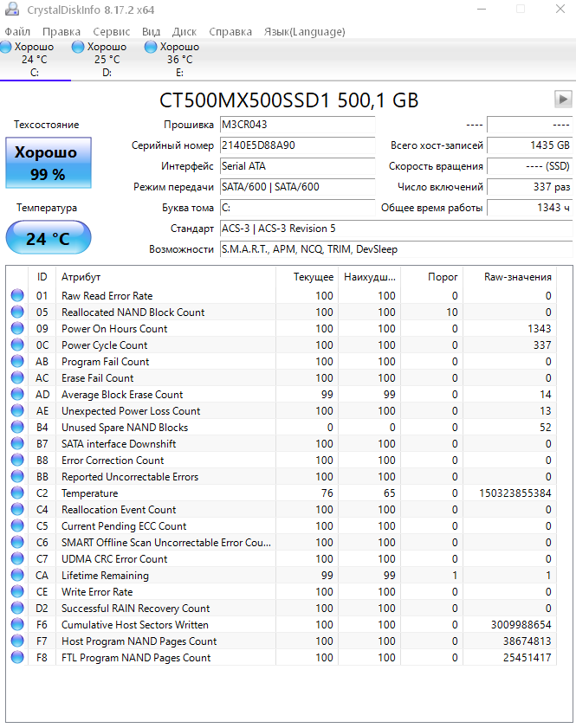Click the Serial ATA interface field

[297, 166]
